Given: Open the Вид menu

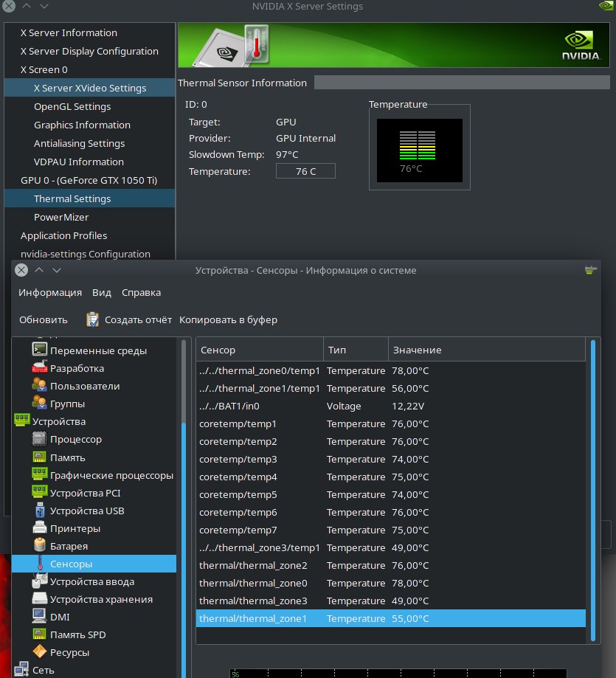Looking at the screenshot, I should pos(102,293).
